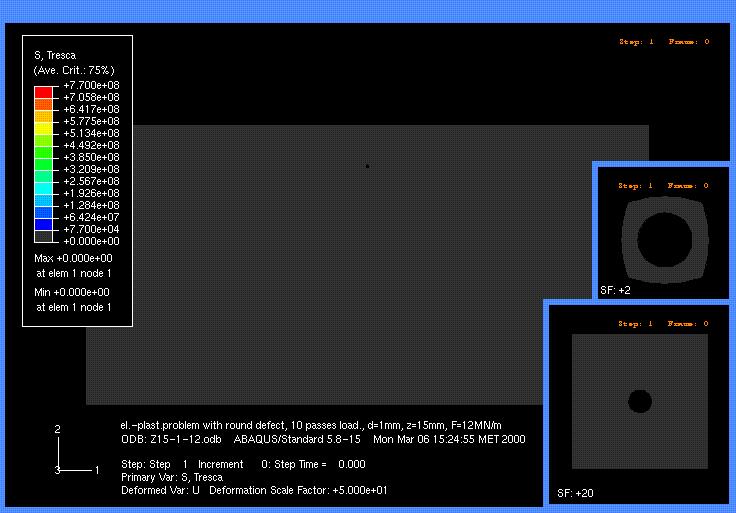Viewport: 736px width, 513px height.
Task: Click the Min +0.000e+00 legend text
Action: (x=72, y=292)
